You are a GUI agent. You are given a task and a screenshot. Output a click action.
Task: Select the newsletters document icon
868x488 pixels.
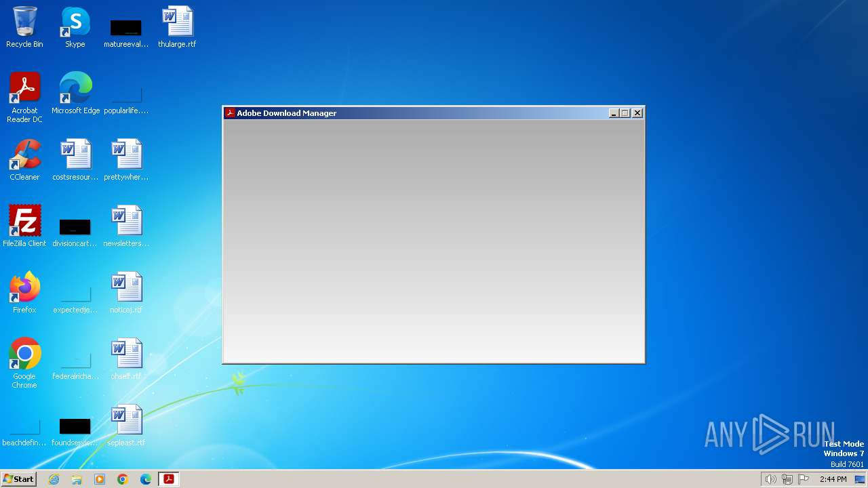coord(126,226)
